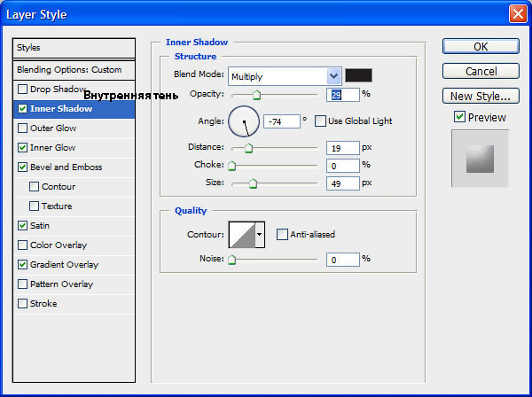
Task: Select the Stroke label
Action: [43, 303]
